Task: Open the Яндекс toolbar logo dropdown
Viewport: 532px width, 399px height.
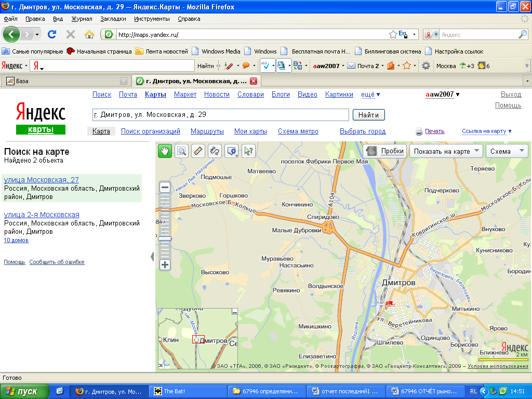Action: click(14, 66)
